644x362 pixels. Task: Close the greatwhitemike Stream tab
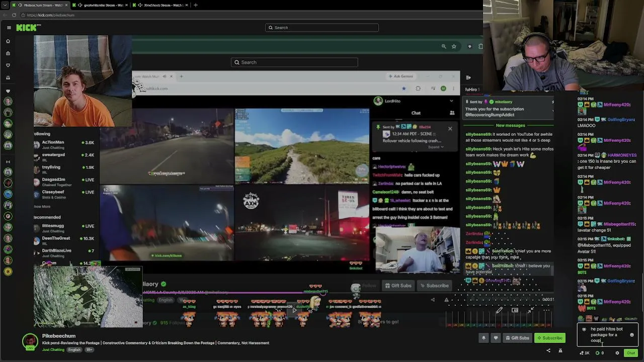click(x=127, y=5)
